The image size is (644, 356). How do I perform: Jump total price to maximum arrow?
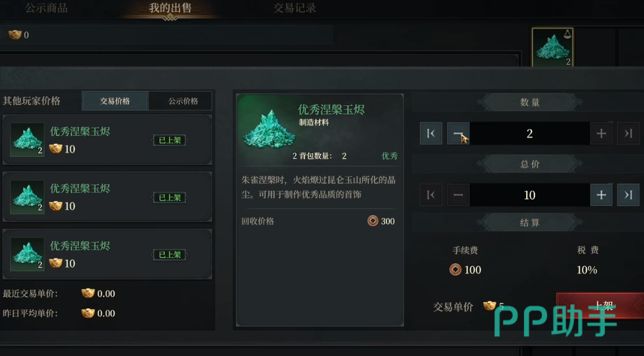(628, 195)
